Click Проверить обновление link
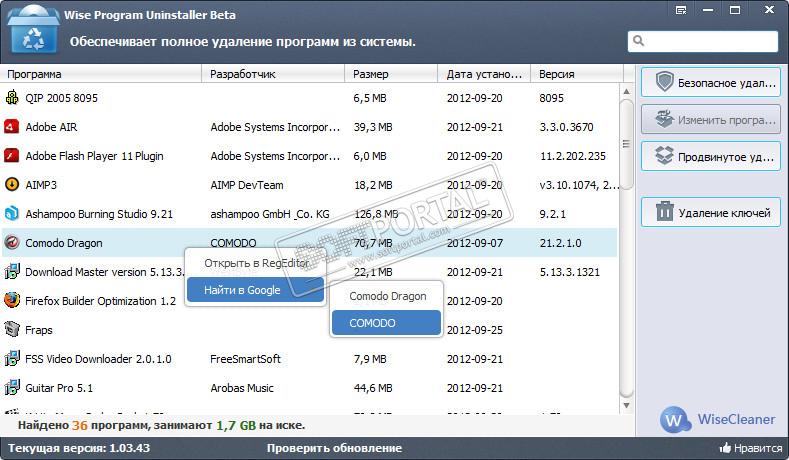Image resolution: width=789 pixels, height=460 pixels. pos(334,448)
